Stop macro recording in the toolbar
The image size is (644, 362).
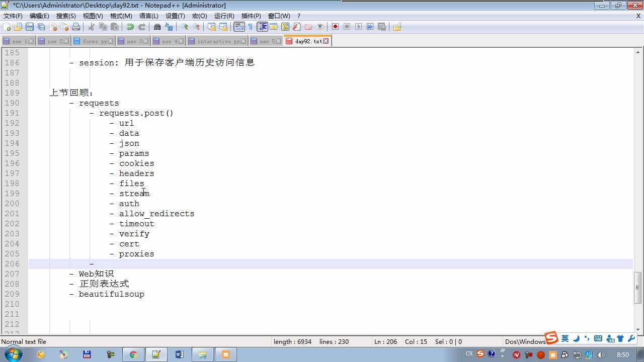347,27
